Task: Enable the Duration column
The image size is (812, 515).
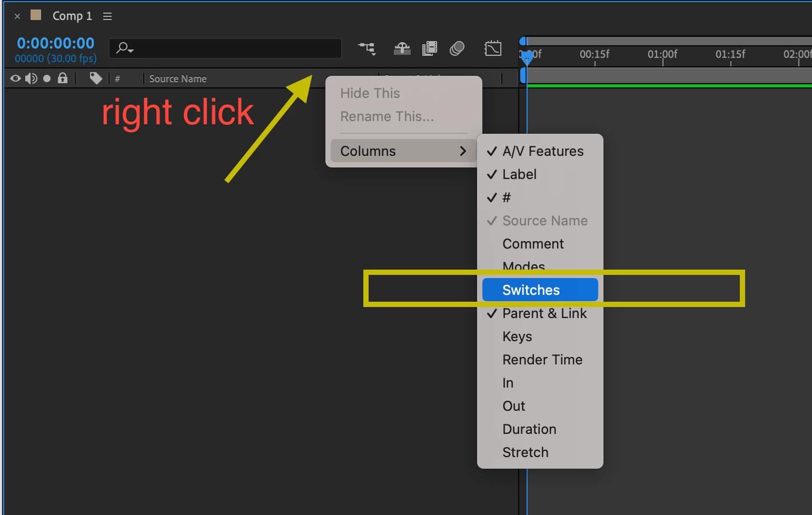Action: coord(540,429)
